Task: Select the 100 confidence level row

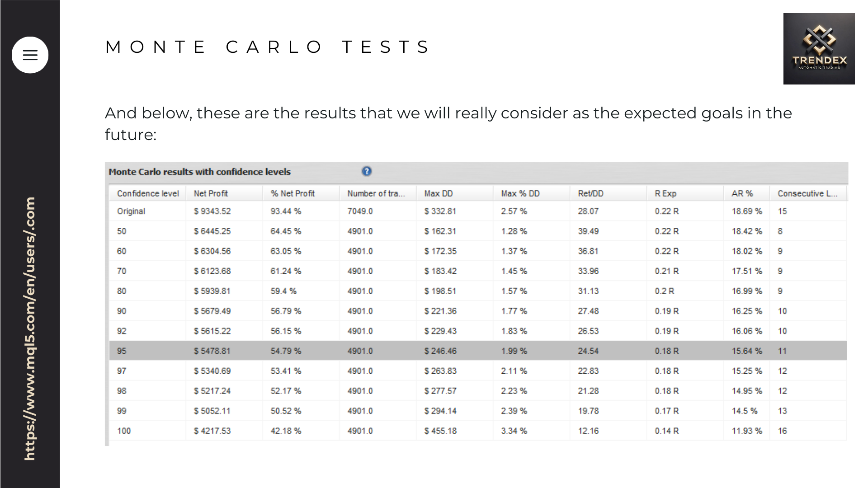Action: 478,431
